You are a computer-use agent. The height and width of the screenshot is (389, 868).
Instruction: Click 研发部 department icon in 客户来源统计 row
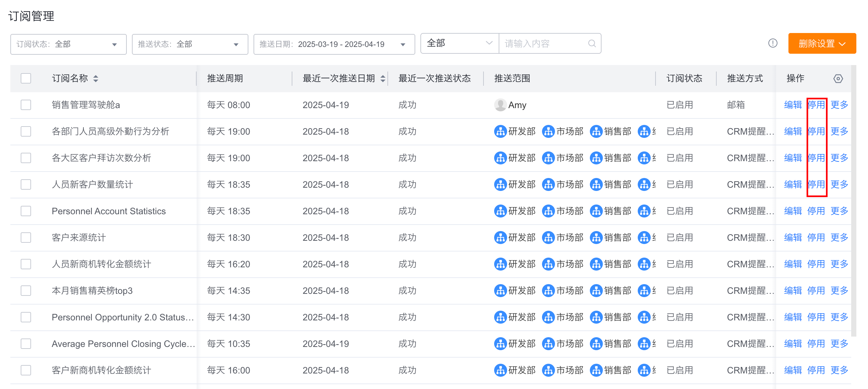coord(500,238)
